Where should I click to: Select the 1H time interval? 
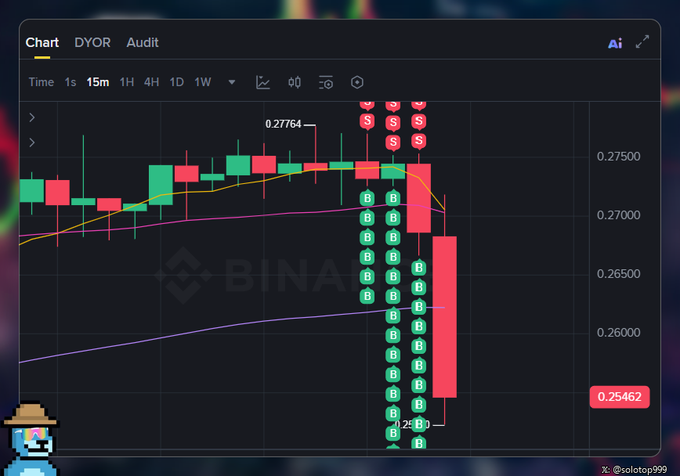[x=127, y=82]
